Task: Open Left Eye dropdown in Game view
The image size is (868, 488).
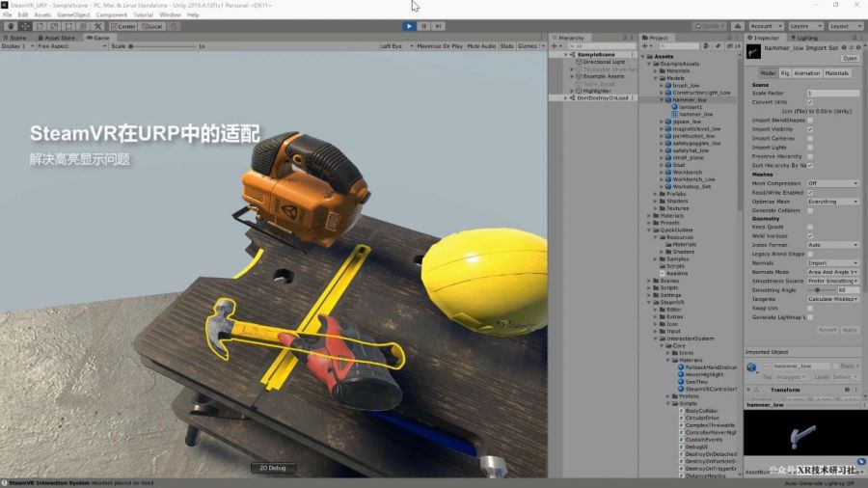Action: click(x=397, y=46)
